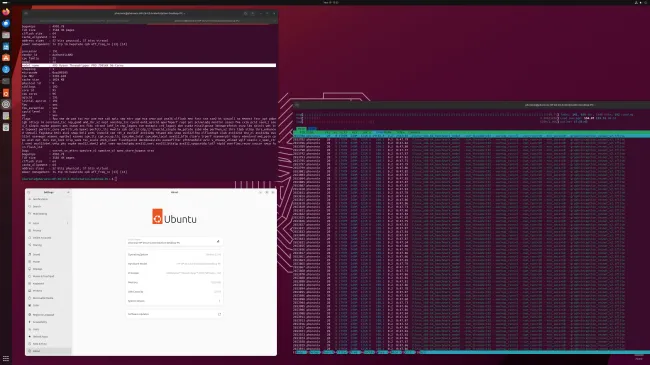This screenshot has width=650, height=365.
Task: Open Mouse & Touchpad settings
Action: [48, 276]
